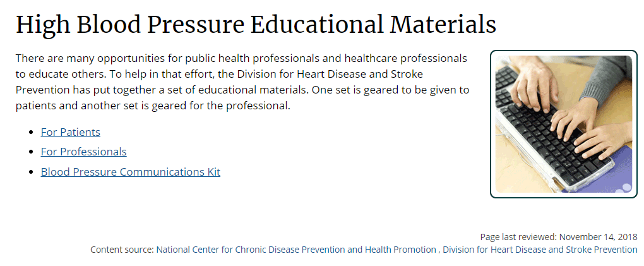Open the For Professionals link
This screenshot has height=266, width=644.
click(x=83, y=152)
